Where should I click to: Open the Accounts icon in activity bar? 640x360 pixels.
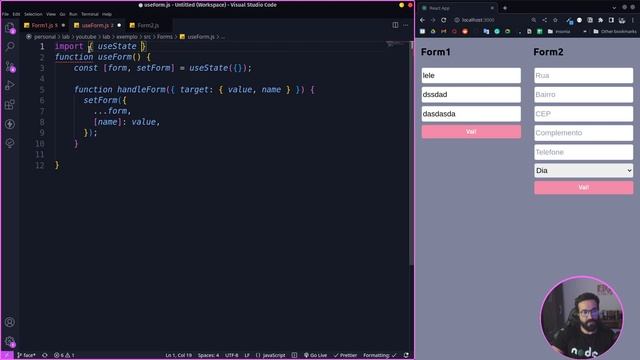coord(10,322)
